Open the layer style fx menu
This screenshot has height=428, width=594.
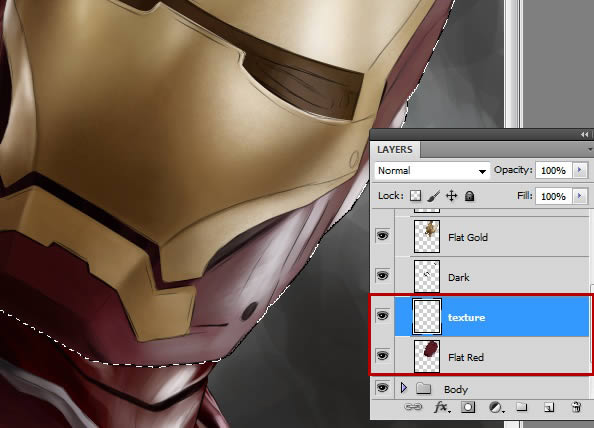click(442, 407)
